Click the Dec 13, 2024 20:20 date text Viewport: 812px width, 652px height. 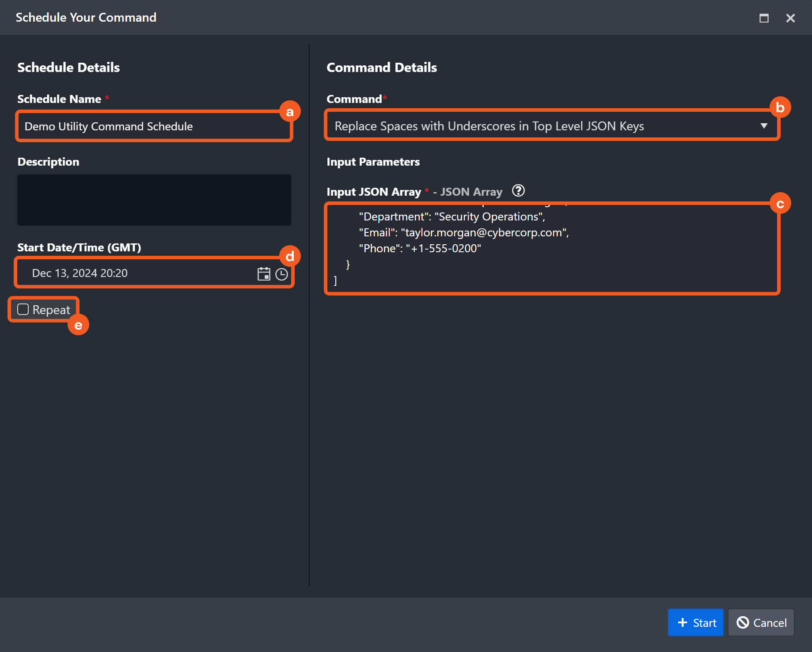click(80, 273)
